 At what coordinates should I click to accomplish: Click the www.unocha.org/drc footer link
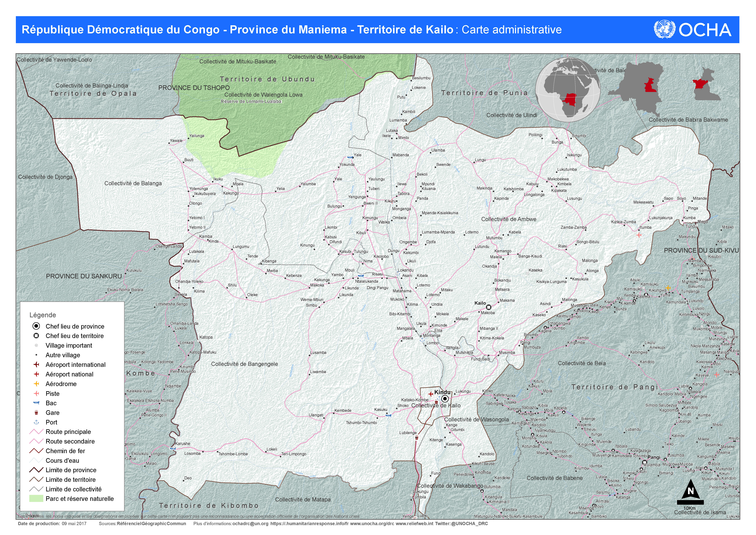pos(372,523)
